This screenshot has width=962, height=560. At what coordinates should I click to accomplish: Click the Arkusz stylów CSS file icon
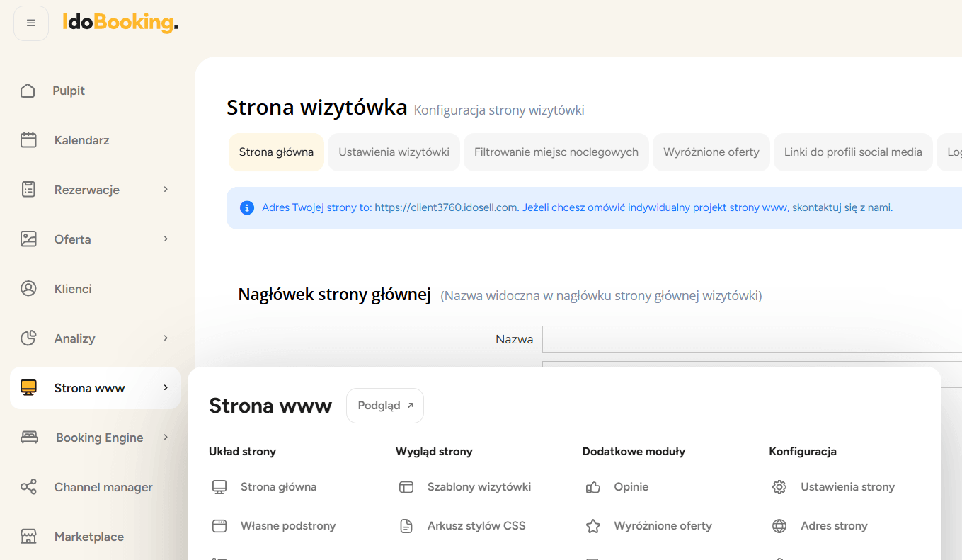[x=406, y=526]
